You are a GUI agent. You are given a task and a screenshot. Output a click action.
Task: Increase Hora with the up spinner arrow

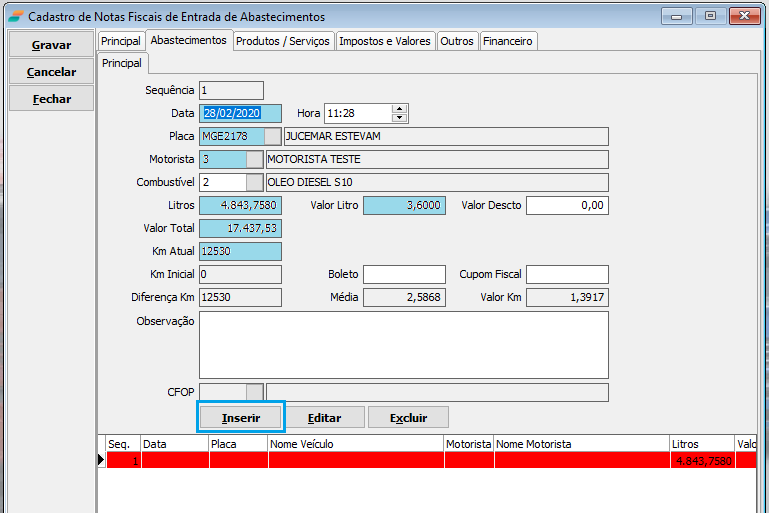400,109
